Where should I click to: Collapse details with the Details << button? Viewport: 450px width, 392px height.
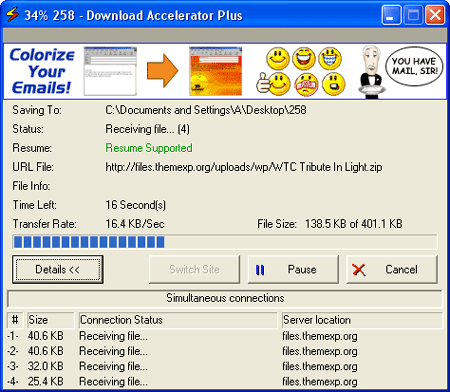click(x=58, y=270)
